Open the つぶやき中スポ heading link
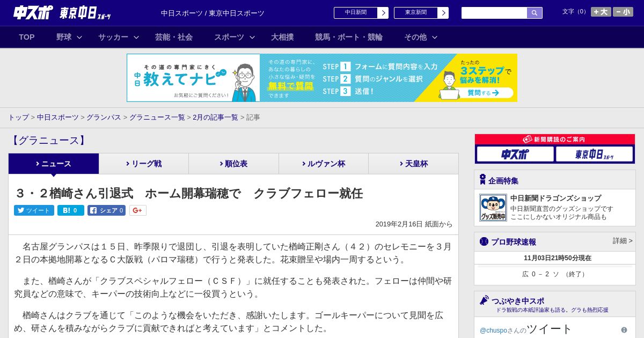The height and width of the screenshot is (338, 644). coord(518,301)
